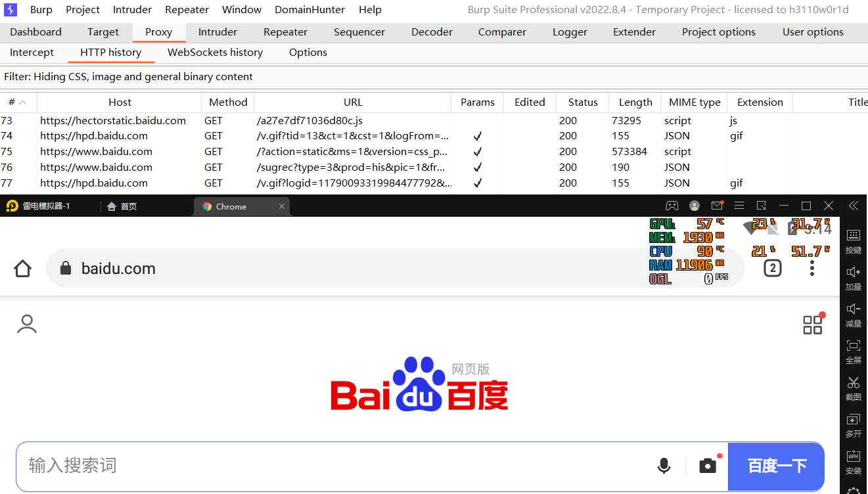
Task: Open the LDPlayer hamburger menu icon
Action: 739,206
